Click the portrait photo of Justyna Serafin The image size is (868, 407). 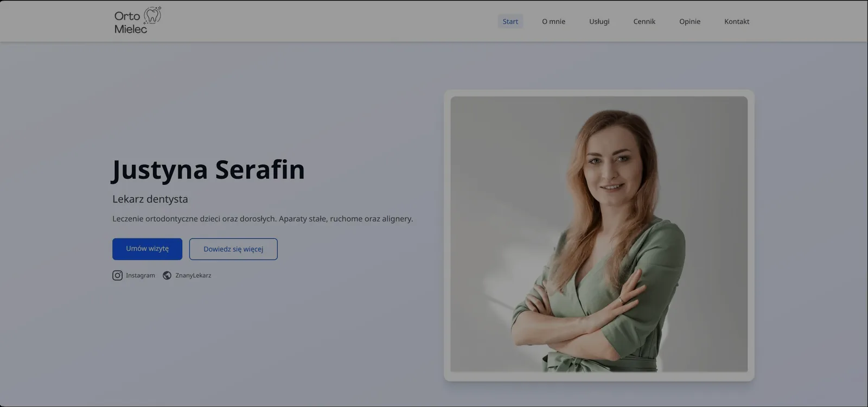[599, 234]
